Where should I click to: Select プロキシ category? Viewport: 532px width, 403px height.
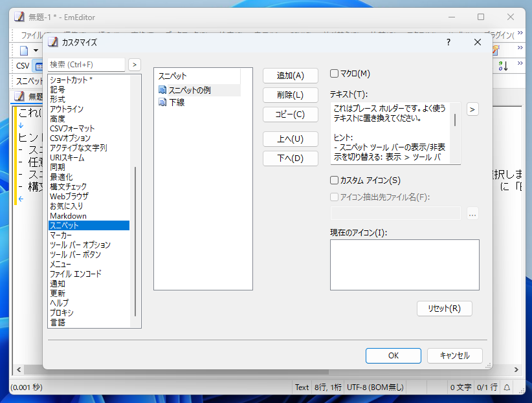(x=89, y=313)
